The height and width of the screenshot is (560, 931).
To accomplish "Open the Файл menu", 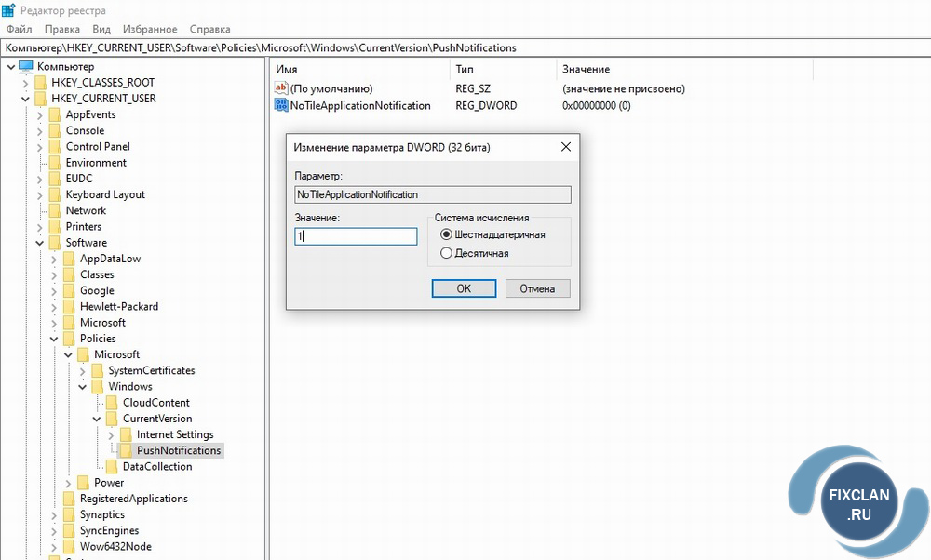I will pyautogui.click(x=19, y=30).
